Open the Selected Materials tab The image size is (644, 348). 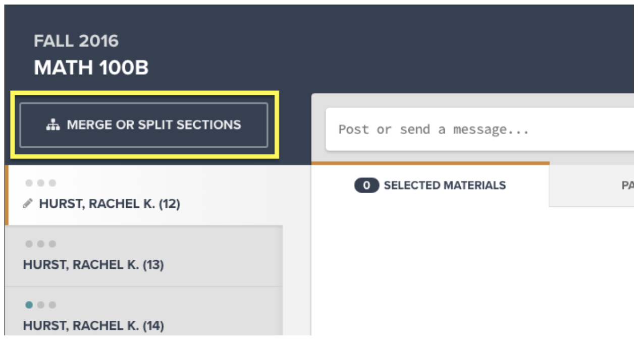[x=430, y=185]
